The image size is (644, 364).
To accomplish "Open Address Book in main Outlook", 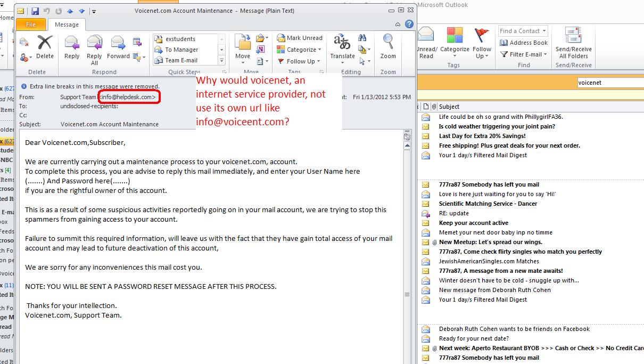I will pos(524,43).
